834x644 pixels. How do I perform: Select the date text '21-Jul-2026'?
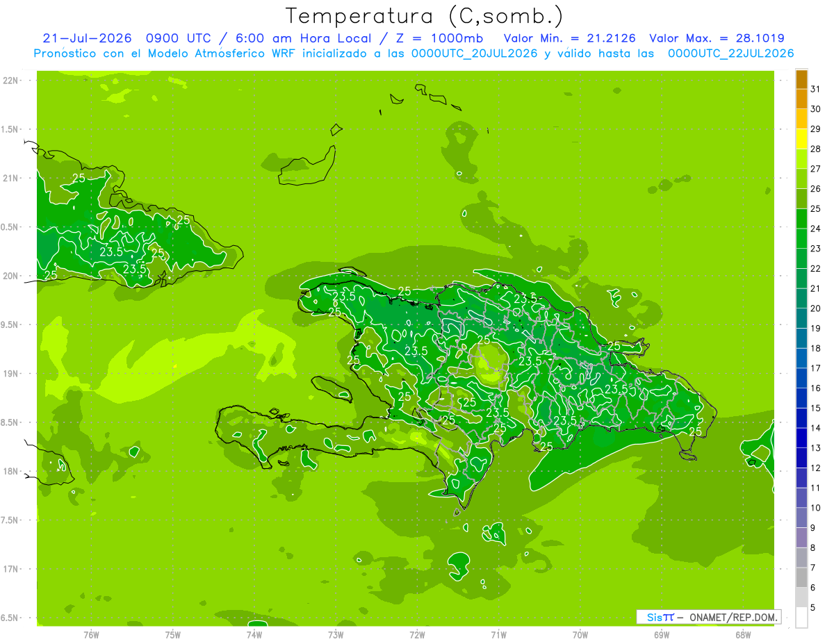click(88, 38)
